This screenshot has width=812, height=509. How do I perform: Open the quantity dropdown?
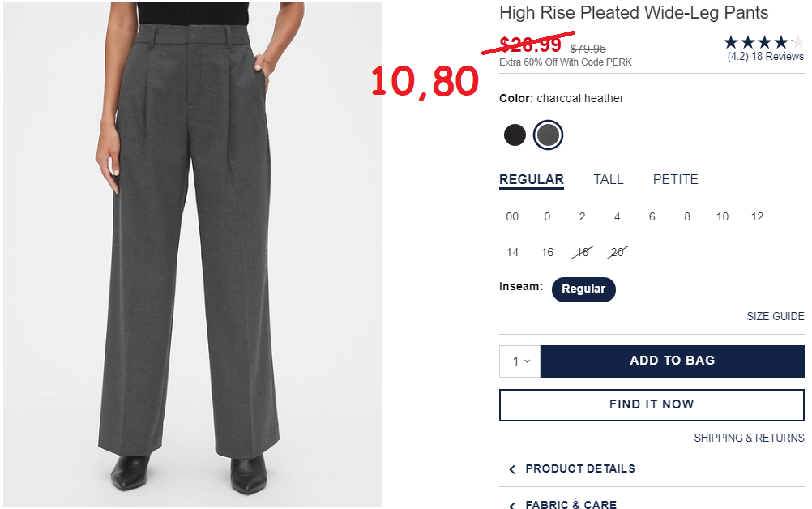point(520,361)
